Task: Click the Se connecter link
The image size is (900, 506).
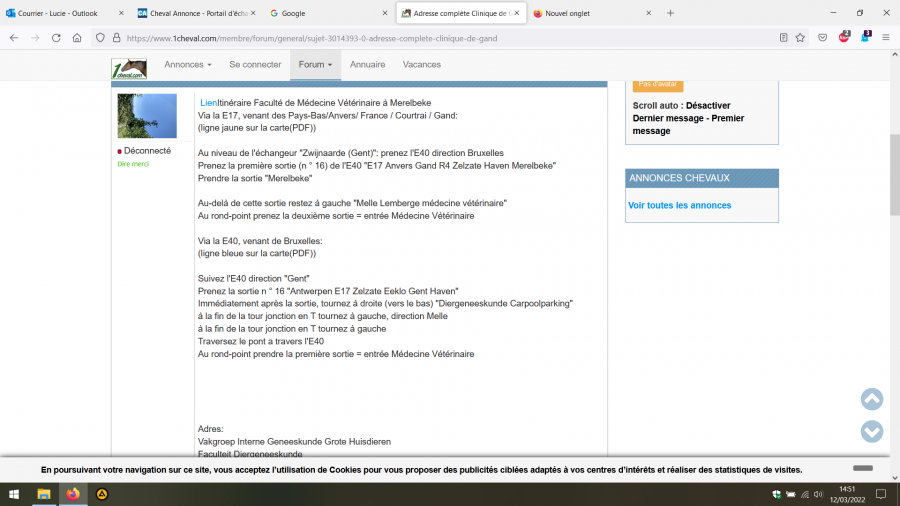Action: pyautogui.click(x=255, y=64)
